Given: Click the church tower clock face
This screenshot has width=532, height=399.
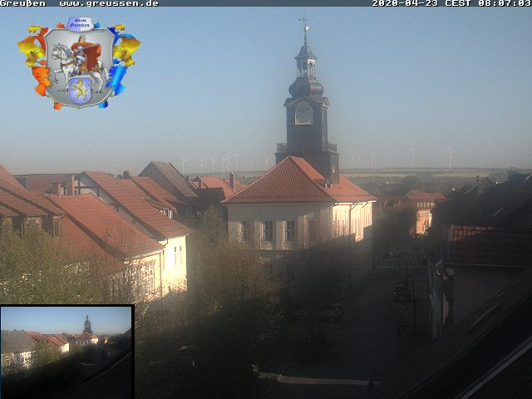Looking at the screenshot, I should (303, 115).
